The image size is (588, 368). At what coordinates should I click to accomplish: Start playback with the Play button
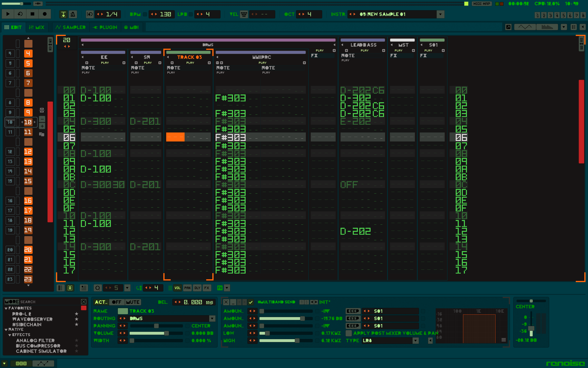(x=8, y=14)
